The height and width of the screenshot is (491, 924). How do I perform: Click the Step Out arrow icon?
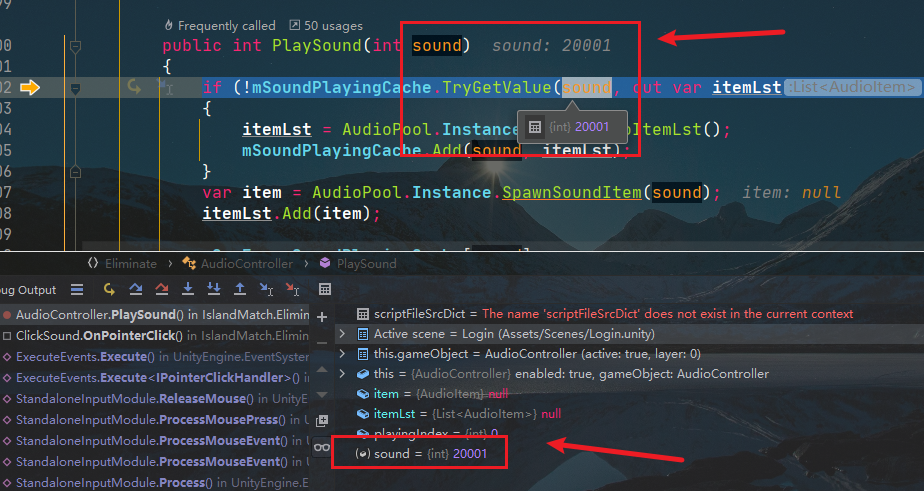239,289
